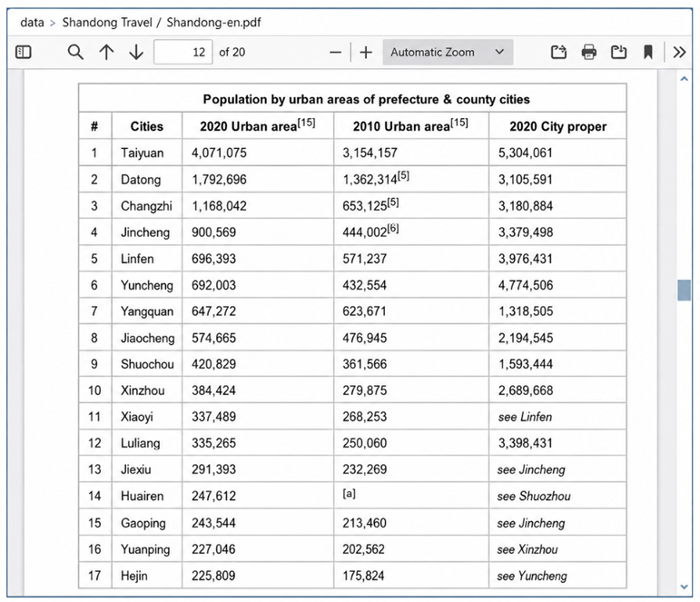Click the value '1,792,696'
Viewport: 700px width, 602px height.
pos(219,180)
